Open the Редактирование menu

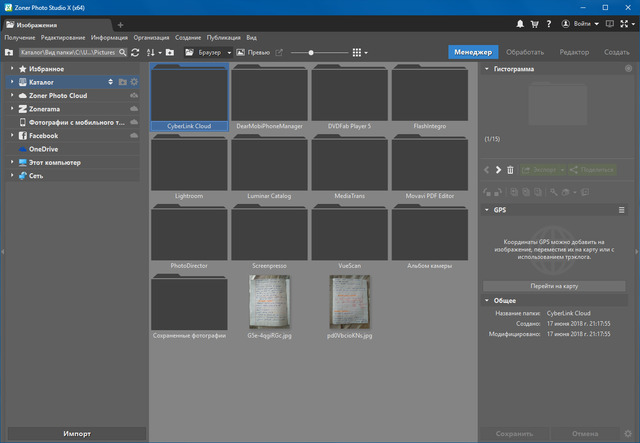point(63,37)
